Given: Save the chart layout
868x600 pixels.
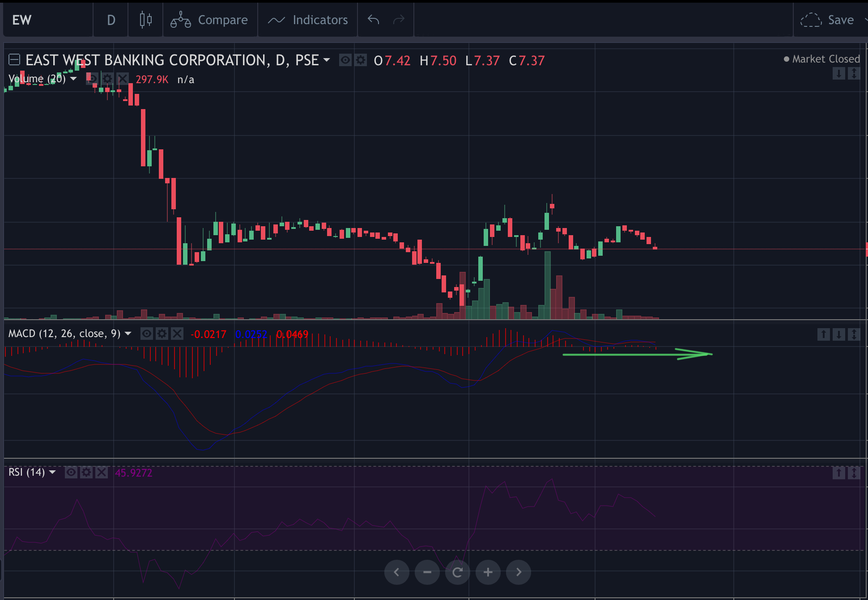Looking at the screenshot, I should pyautogui.click(x=828, y=20).
